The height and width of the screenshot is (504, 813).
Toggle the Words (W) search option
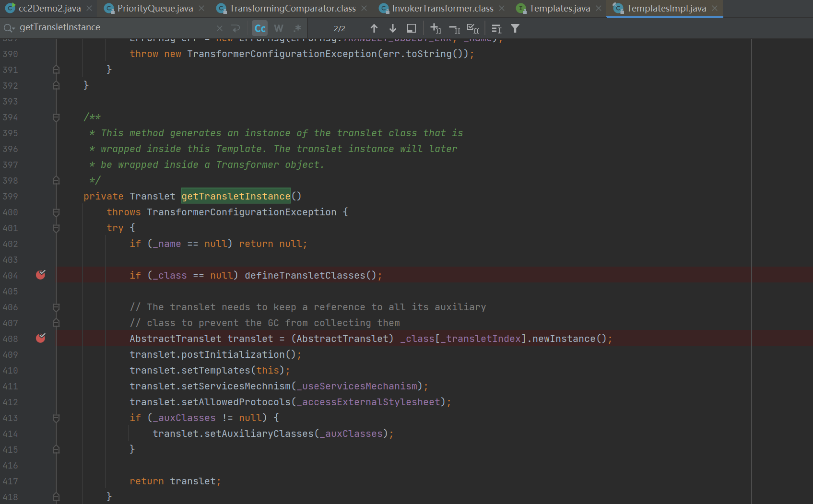[279, 28]
